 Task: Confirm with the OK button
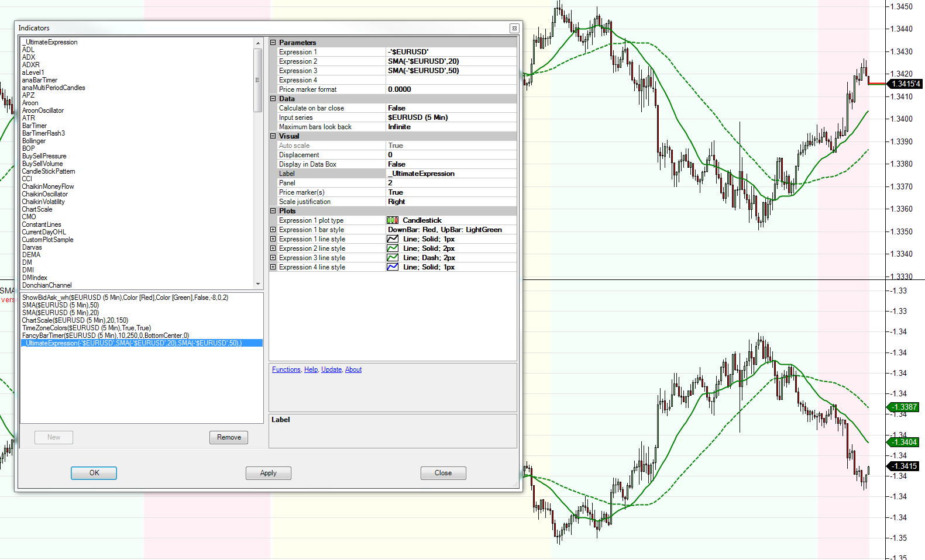tap(94, 473)
